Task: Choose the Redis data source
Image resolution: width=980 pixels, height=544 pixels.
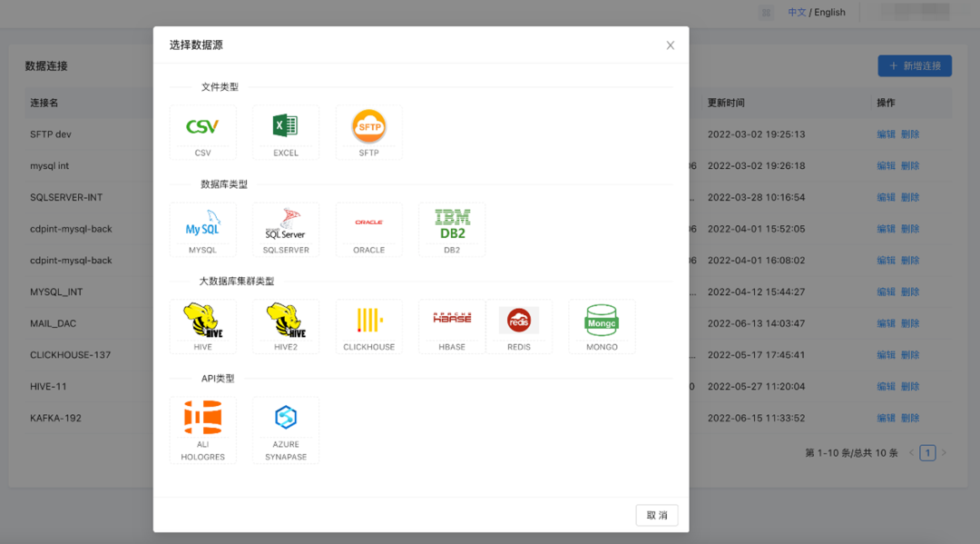Action: click(x=519, y=326)
